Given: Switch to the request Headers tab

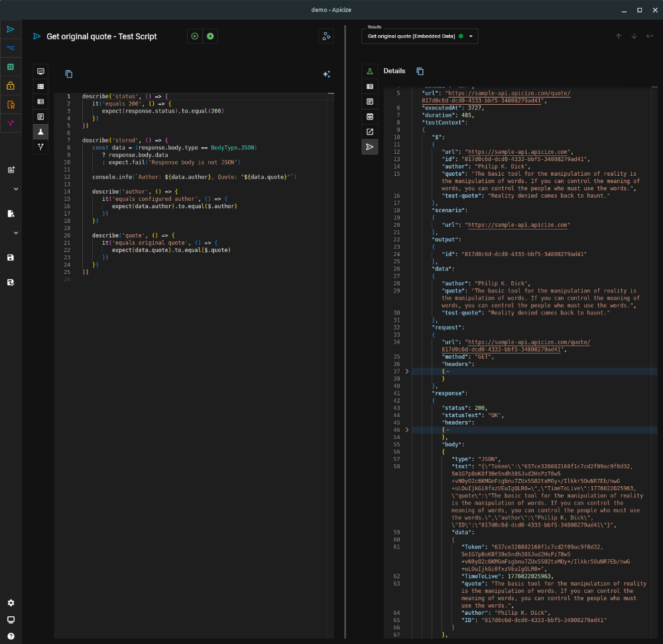Looking at the screenshot, I should click(41, 86).
